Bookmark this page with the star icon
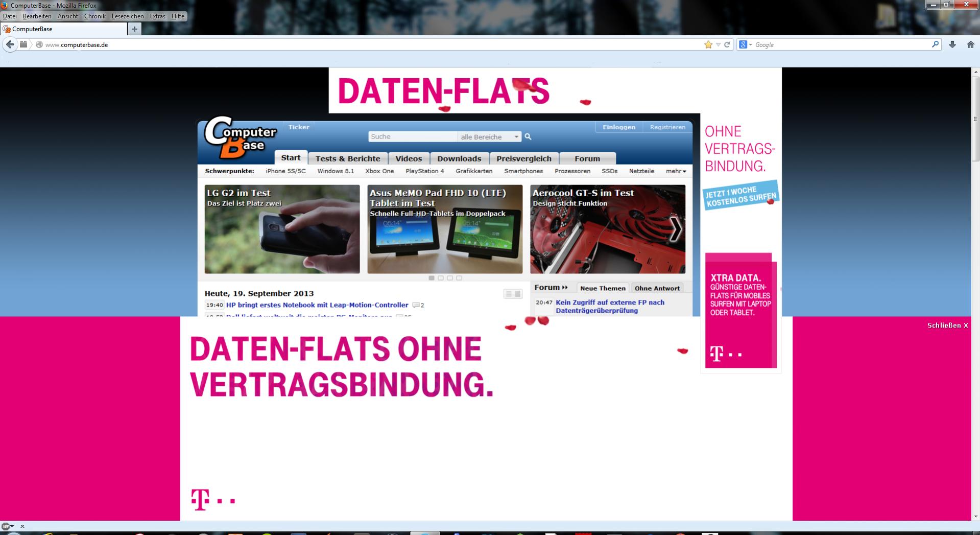 [708, 44]
